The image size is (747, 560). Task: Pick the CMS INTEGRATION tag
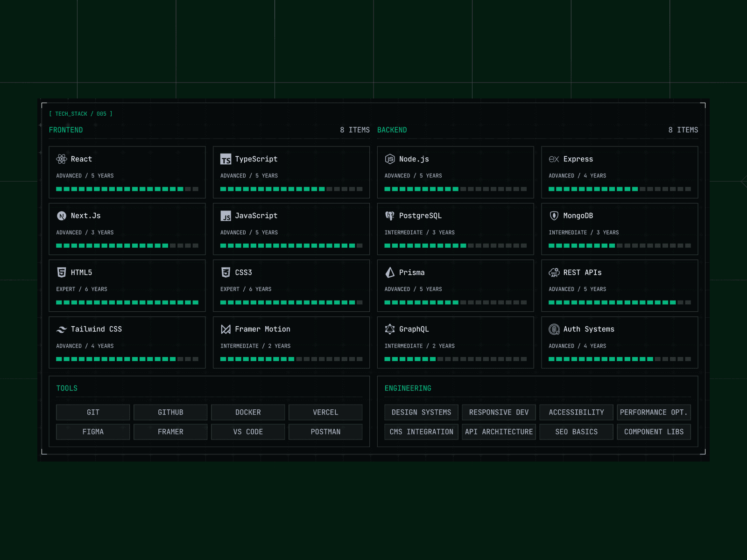click(x=421, y=432)
